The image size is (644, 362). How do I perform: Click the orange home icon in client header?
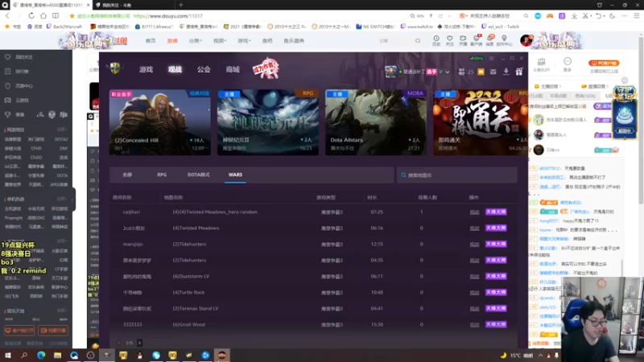coord(481,72)
